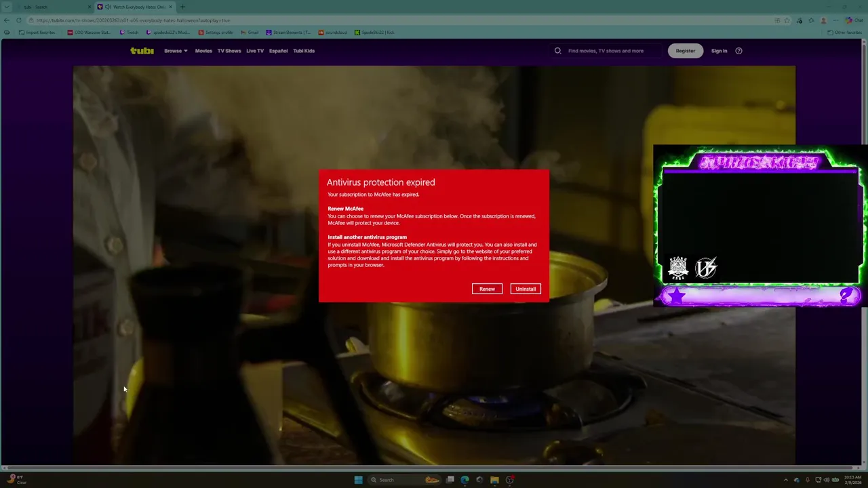Screen dimensions: 868x488
Task: Open the browser Settings and more menu
Action: click(835, 20)
